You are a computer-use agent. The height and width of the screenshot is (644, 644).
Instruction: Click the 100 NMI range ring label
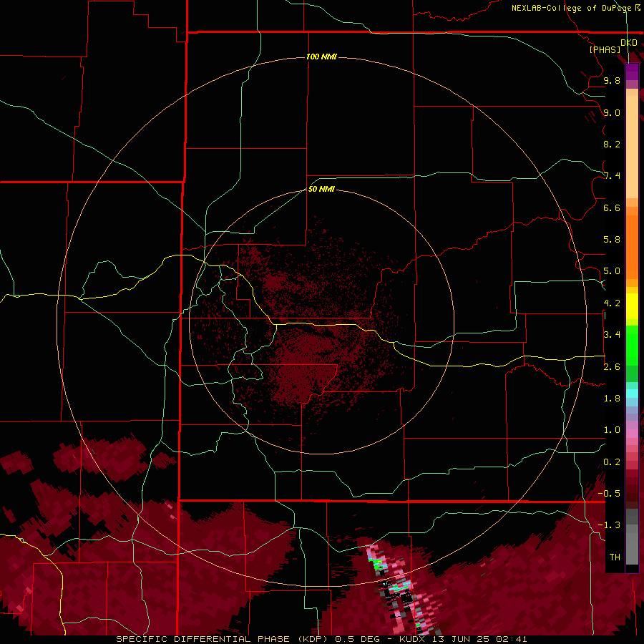[321, 57]
